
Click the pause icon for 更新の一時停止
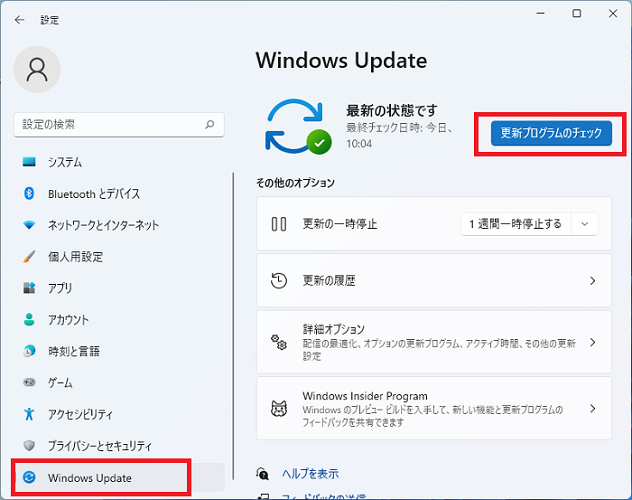279,224
